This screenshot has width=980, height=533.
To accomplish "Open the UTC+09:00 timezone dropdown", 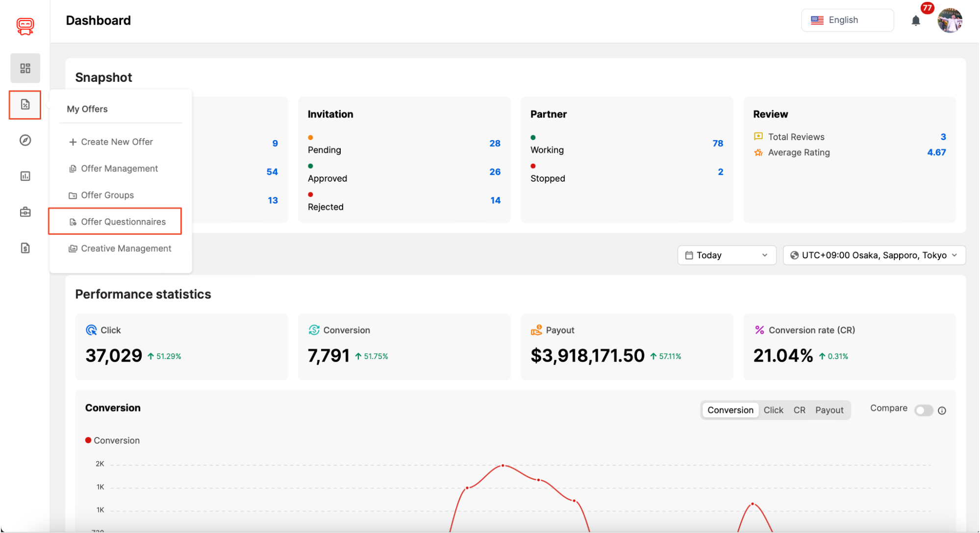I will click(x=874, y=255).
